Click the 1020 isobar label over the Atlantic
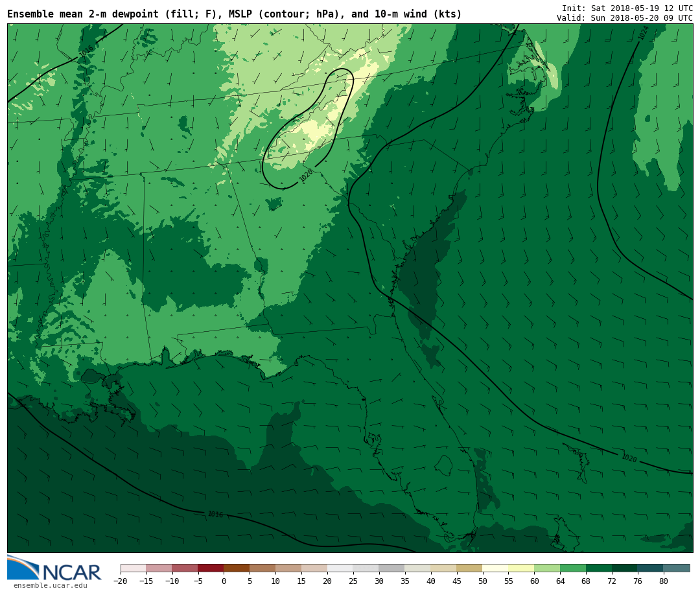Screen dimensions: 700x593 pyautogui.click(x=629, y=458)
